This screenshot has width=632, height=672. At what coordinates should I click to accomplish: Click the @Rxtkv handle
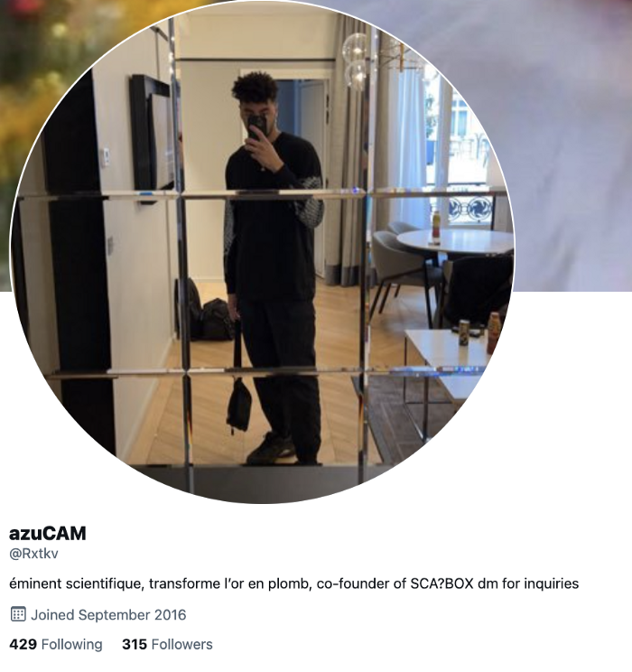[x=33, y=554]
